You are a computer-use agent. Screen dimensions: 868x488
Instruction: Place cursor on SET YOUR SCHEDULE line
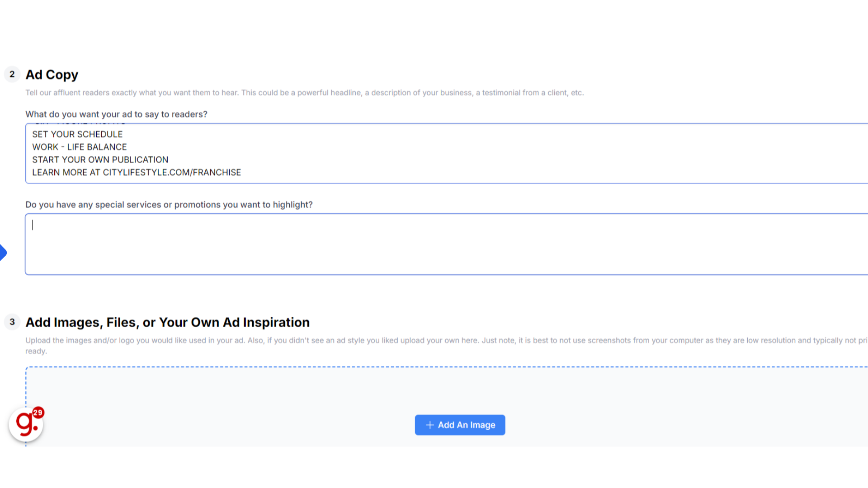[x=77, y=134]
